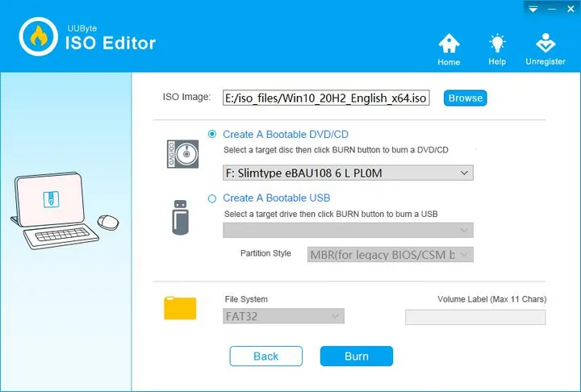Open the Partition Style MBR dropdown
The width and height of the screenshot is (581, 392).
click(x=391, y=255)
